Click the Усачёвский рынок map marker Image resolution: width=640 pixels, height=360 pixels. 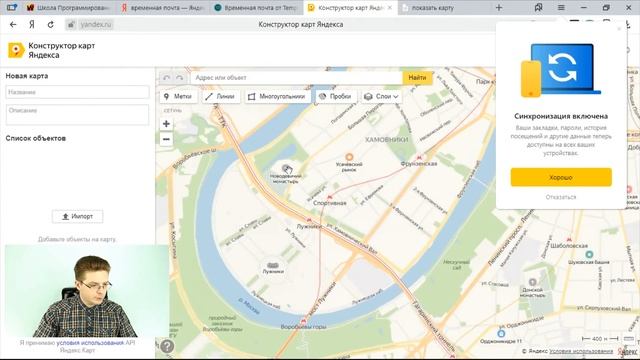coord(349,157)
